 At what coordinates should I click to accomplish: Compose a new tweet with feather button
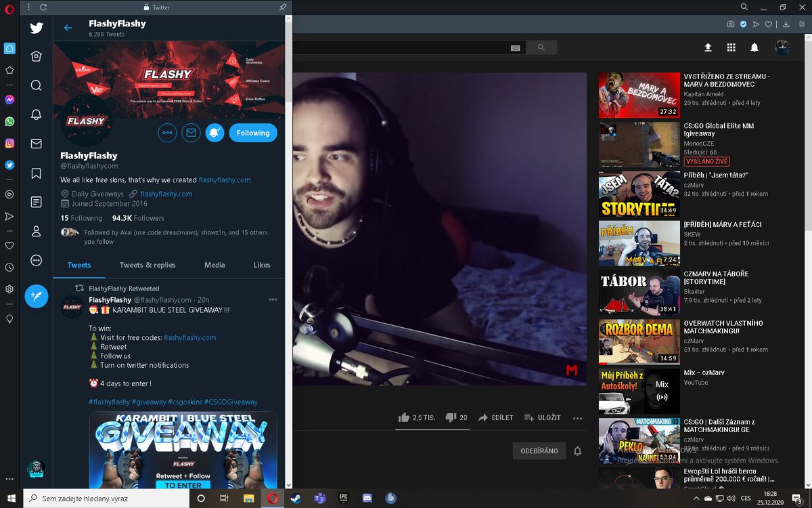click(37, 296)
